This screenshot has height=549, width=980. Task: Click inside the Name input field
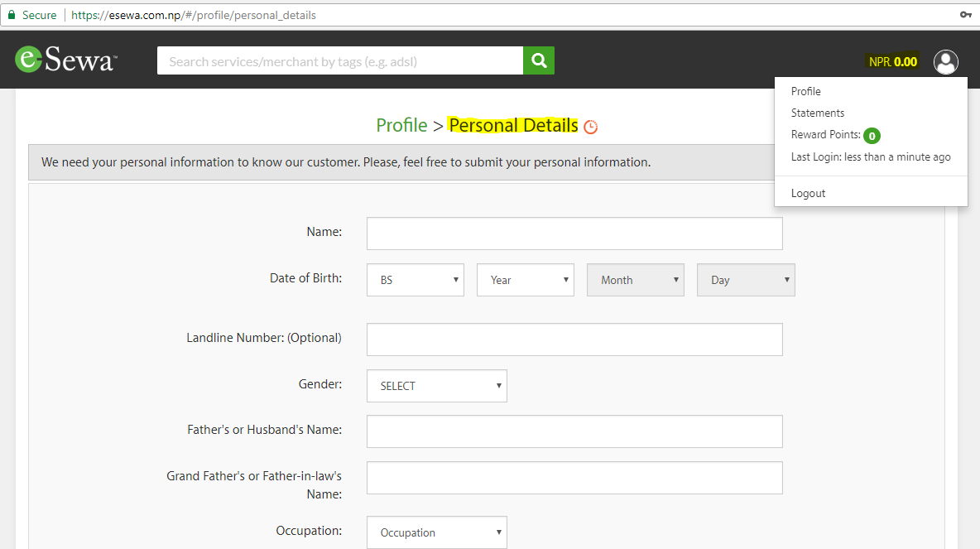(574, 233)
